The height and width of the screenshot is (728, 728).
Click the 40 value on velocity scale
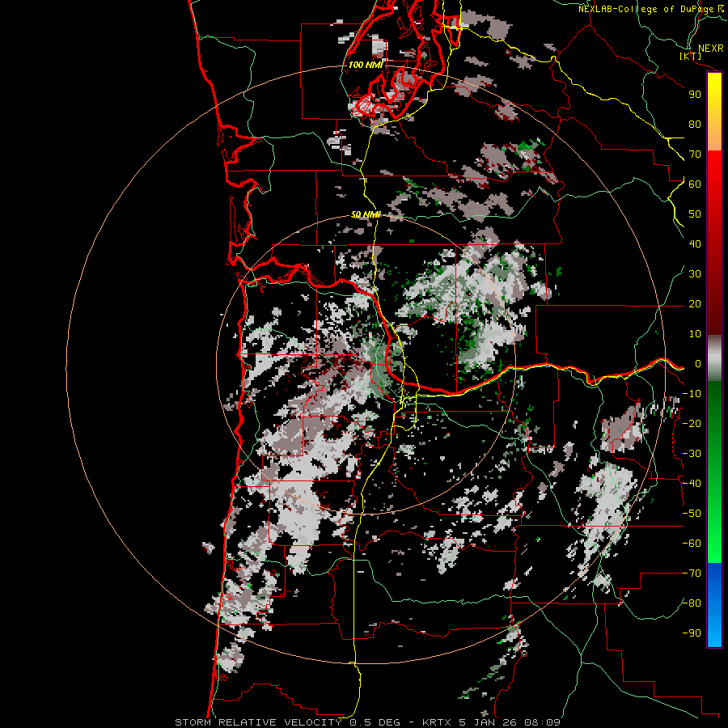pos(695,243)
